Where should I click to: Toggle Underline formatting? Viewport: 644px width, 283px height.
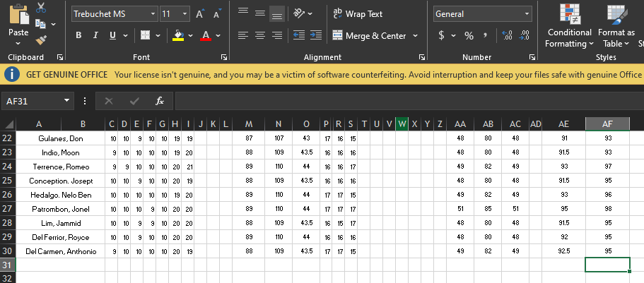click(112, 36)
